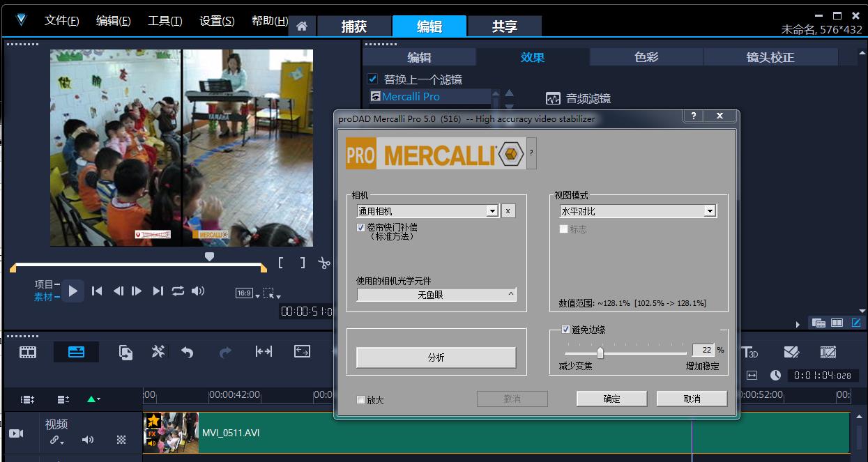This screenshot has width=868, height=462.
Task: Clear camera selection with x button
Action: click(508, 211)
